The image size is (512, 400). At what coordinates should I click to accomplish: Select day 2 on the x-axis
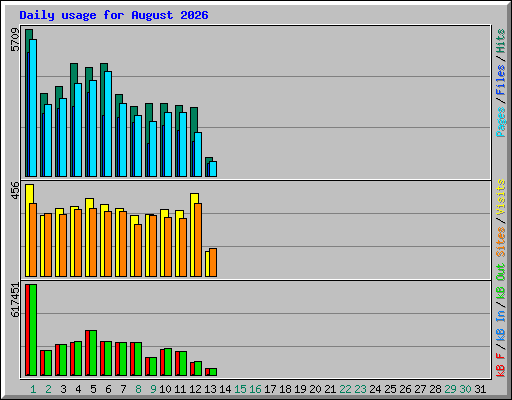tap(48, 389)
